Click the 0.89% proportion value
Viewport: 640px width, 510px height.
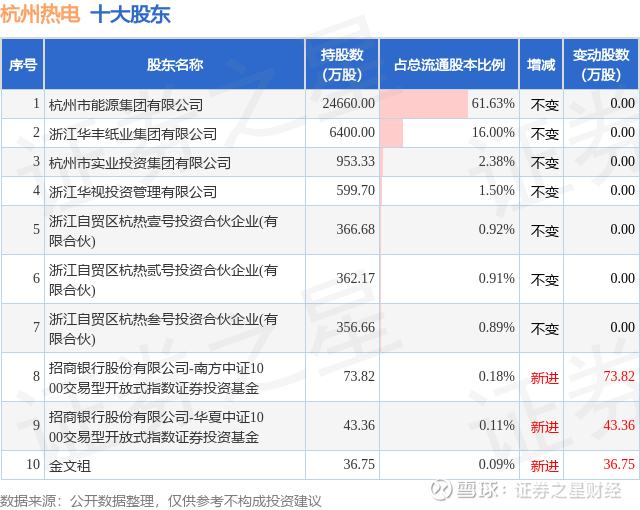[x=496, y=327]
